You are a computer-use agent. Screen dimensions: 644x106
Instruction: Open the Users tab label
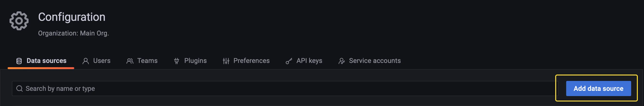(x=101, y=61)
